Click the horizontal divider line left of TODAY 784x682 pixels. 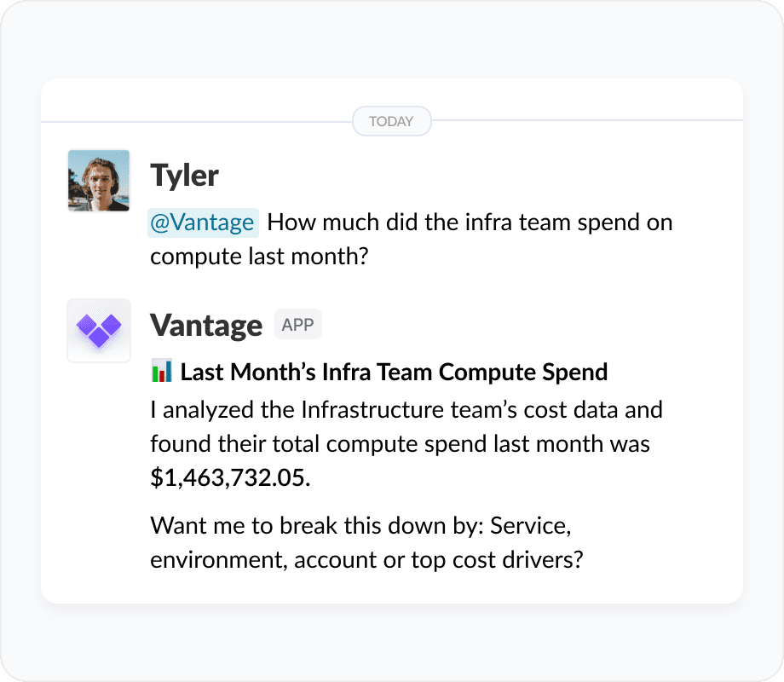pos(196,121)
